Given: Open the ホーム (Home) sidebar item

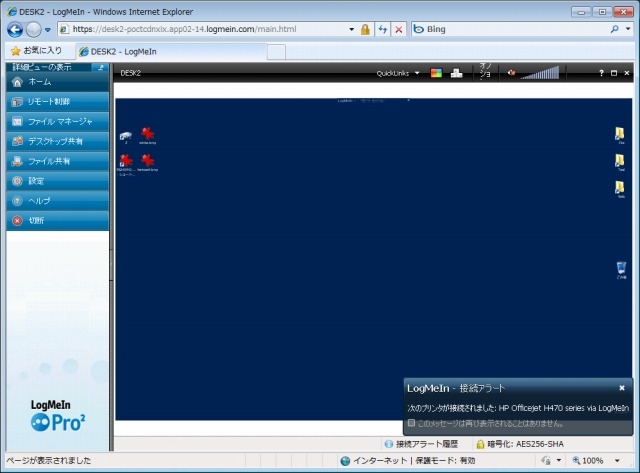Looking at the screenshot, I should (x=58, y=82).
